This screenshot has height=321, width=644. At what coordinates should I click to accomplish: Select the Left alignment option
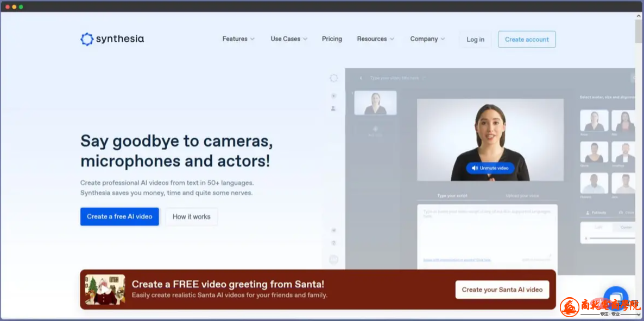pyautogui.click(x=598, y=227)
